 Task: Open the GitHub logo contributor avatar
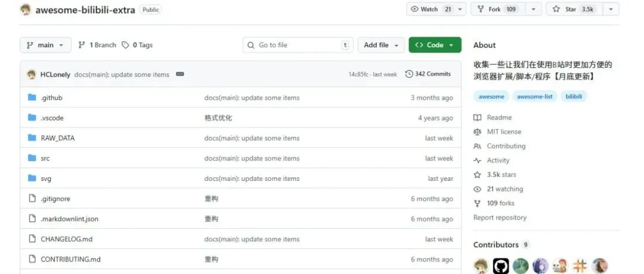(x=501, y=266)
